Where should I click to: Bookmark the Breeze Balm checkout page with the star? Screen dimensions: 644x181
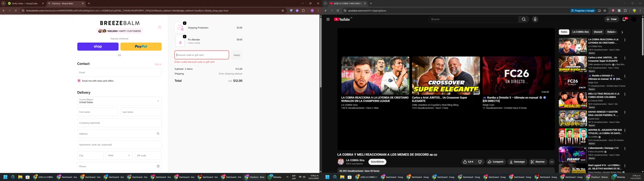pos(283,10)
